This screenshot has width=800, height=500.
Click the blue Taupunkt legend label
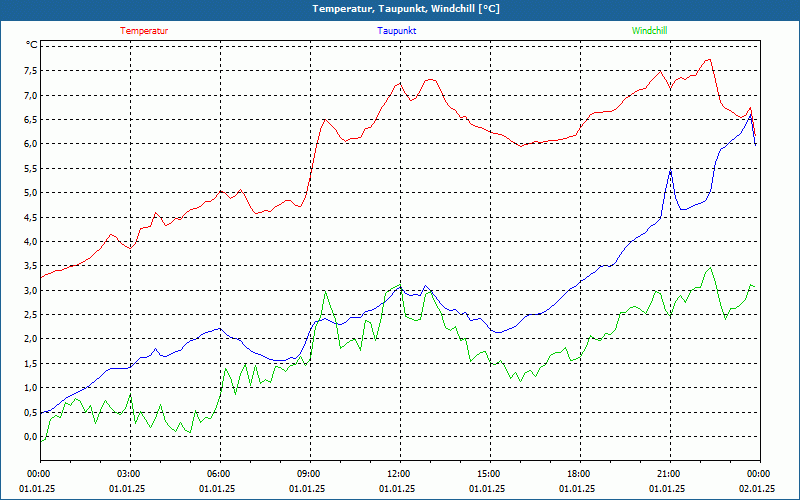point(396,31)
